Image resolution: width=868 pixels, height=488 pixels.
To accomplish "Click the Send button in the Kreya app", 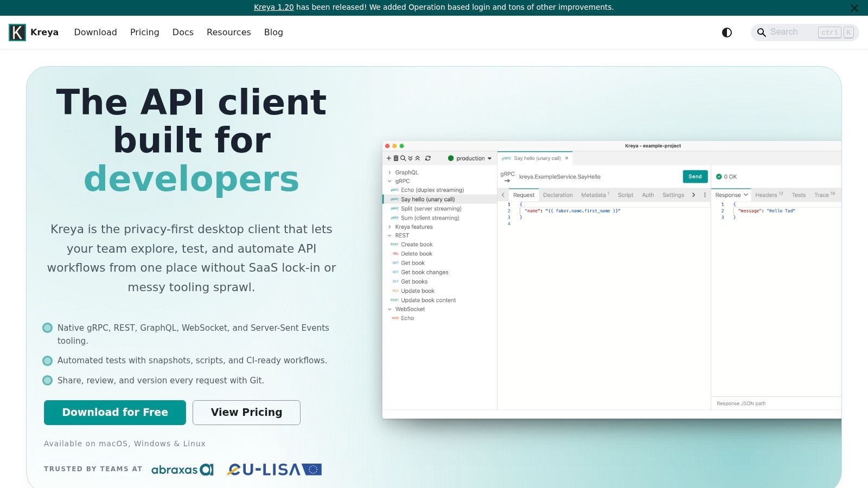I will coord(695,177).
